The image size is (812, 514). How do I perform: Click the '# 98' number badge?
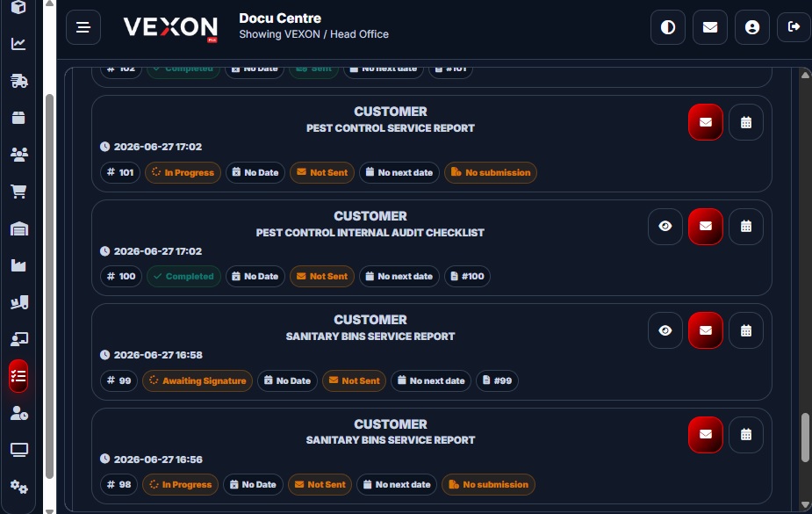119,484
